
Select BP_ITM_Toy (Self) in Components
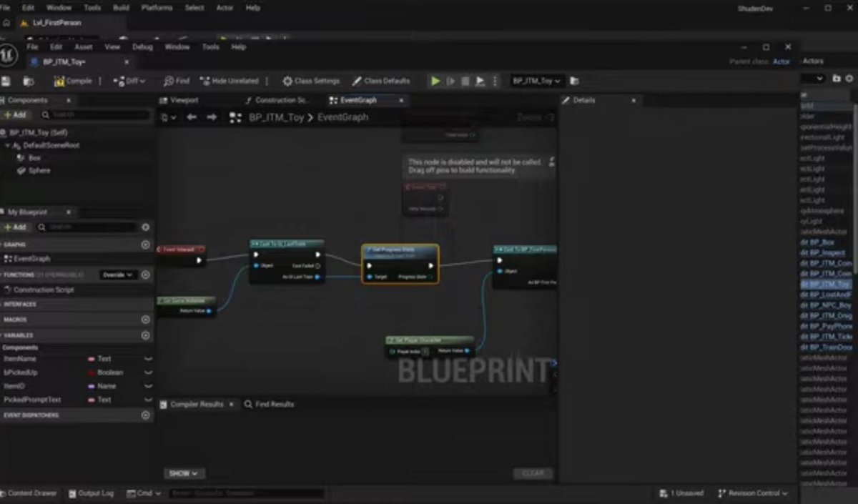tap(39, 133)
